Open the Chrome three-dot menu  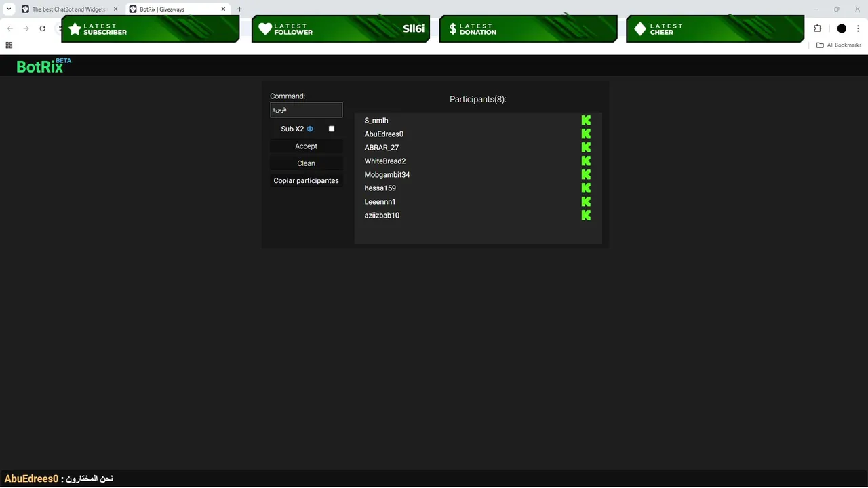(x=858, y=28)
